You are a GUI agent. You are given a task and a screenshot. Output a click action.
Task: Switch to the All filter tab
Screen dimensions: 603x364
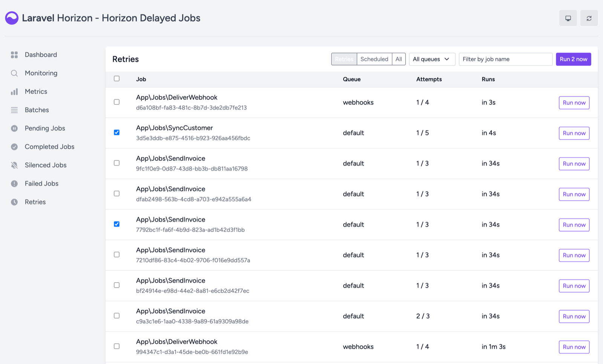[399, 59]
